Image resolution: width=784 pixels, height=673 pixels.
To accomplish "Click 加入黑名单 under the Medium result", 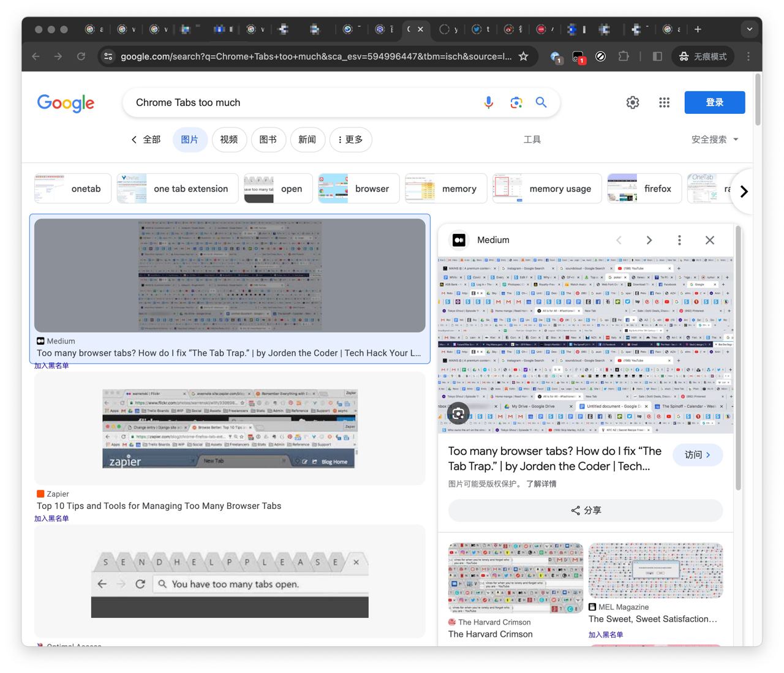I will point(51,366).
